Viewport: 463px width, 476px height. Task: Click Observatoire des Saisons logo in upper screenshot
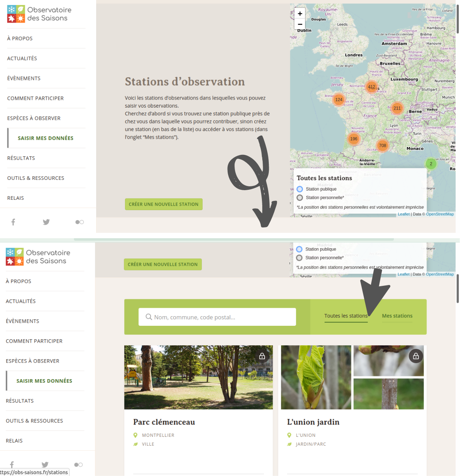(x=39, y=14)
